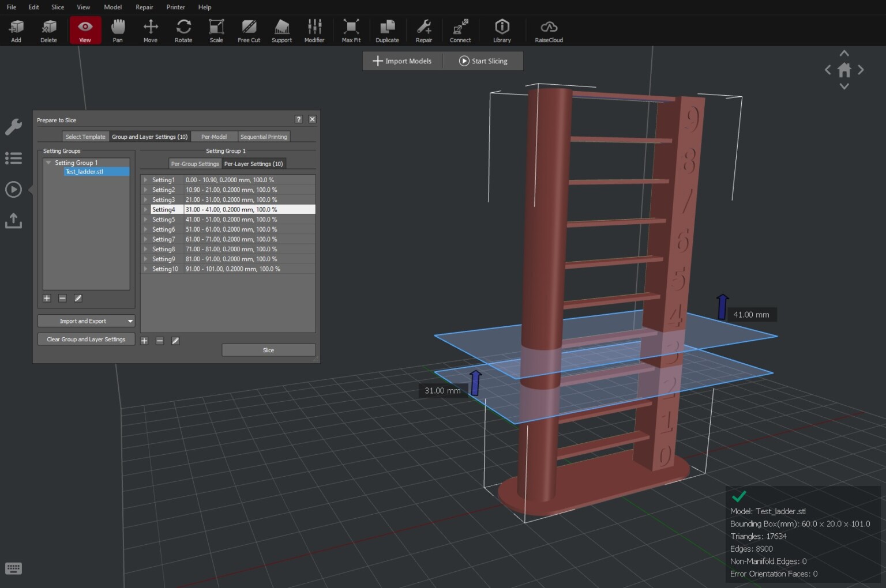Click the Max Fit icon
886x588 pixels.
(x=351, y=30)
